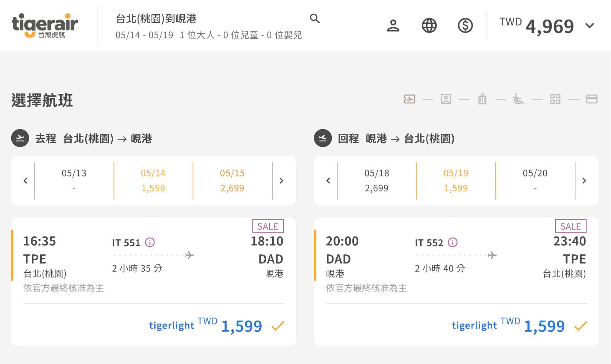611x364 pixels.
Task: Click the globe language selector icon
Action: tap(429, 25)
